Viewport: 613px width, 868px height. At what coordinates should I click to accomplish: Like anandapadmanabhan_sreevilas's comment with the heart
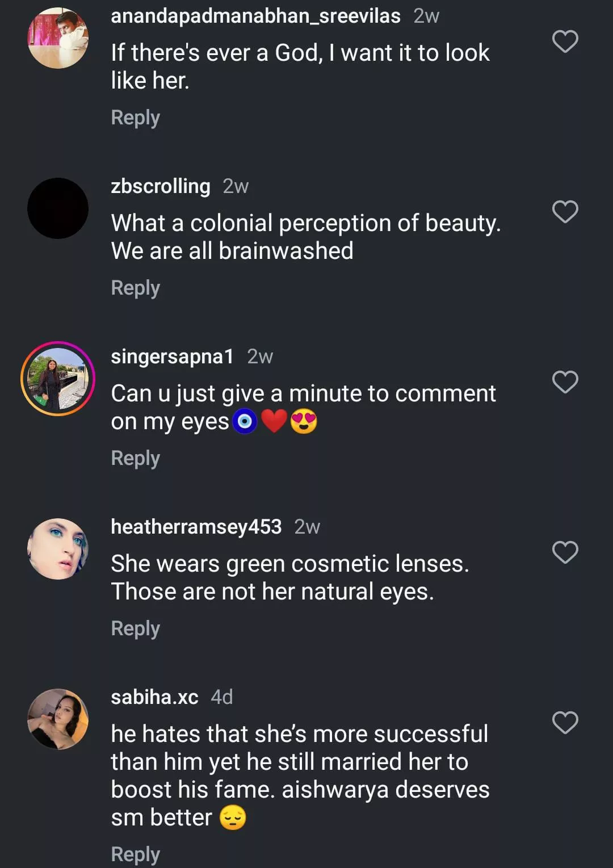pyautogui.click(x=565, y=41)
